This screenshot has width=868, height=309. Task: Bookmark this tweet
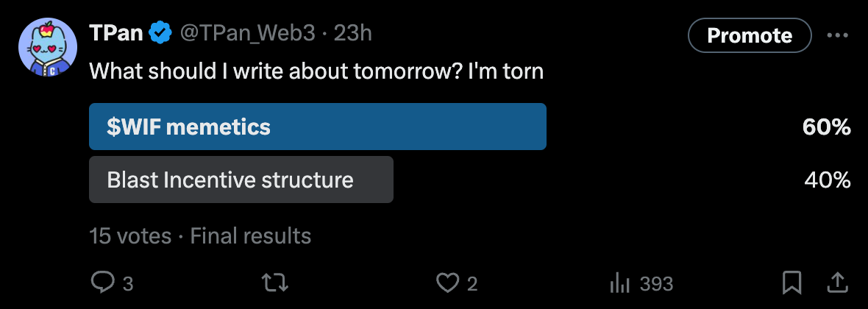(791, 283)
